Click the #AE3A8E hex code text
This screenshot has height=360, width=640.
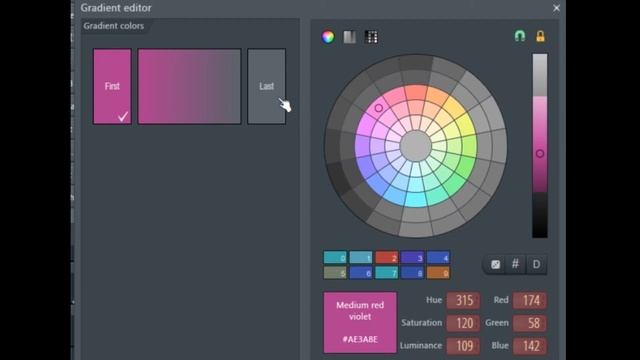[x=360, y=339]
